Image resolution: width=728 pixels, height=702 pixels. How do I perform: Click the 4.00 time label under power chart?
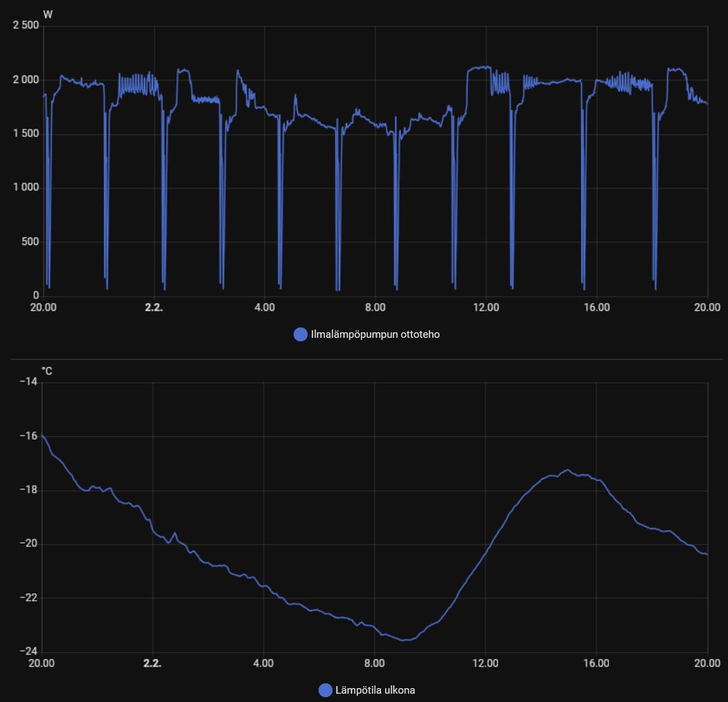click(x=264, y=307)
